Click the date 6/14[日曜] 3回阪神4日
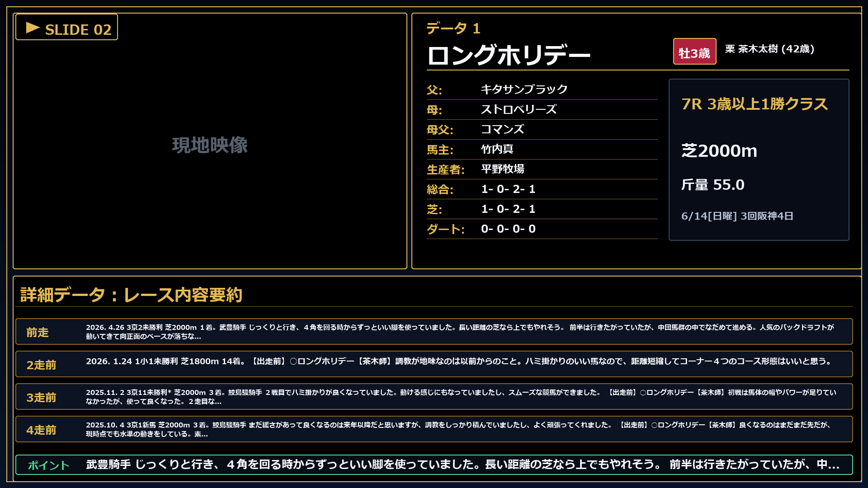Viewport: 868px width, 488px height. pyautogui.click(x=737, y=216)
